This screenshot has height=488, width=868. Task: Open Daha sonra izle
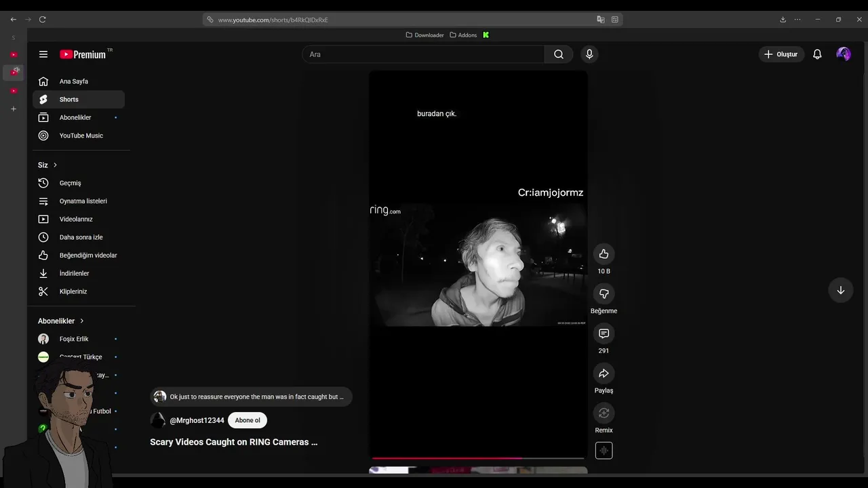(x=79, y=237)
